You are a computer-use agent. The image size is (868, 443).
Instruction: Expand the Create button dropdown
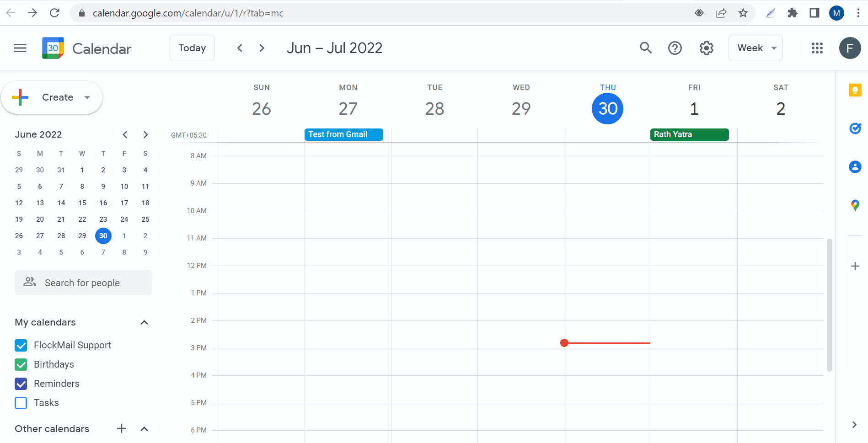87,97
